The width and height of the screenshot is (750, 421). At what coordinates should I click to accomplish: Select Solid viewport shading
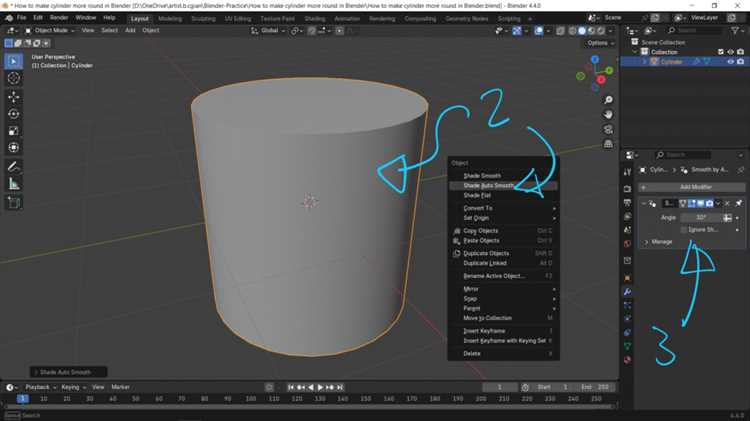[582, 31]
